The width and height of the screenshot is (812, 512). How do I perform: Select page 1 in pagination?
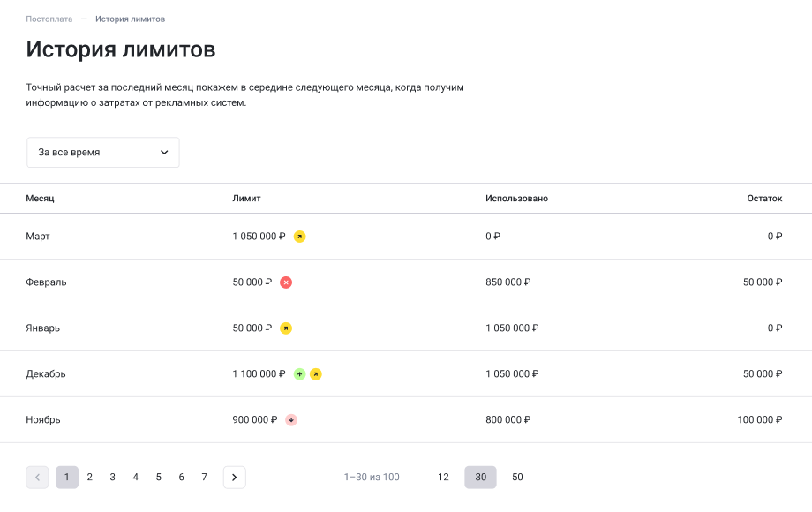click(67, 478)
